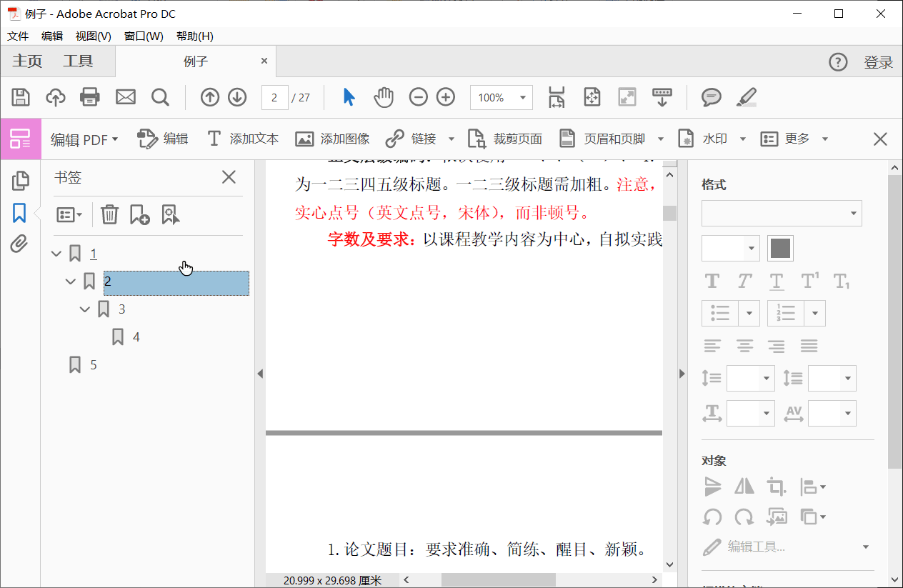Open the font name dropdown

(782, 214)
